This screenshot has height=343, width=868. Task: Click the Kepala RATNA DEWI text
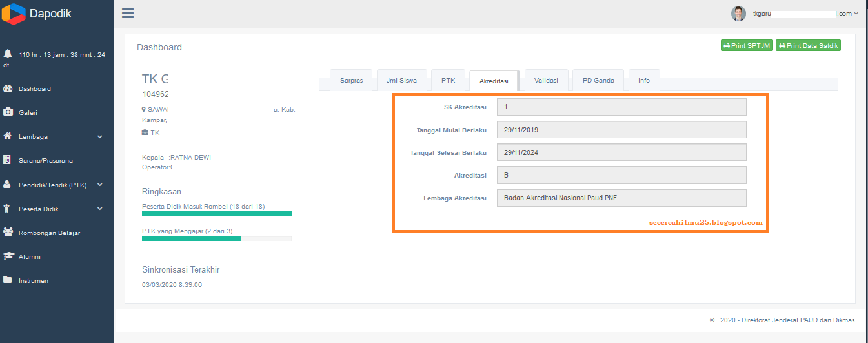click(x=176, y=157)
